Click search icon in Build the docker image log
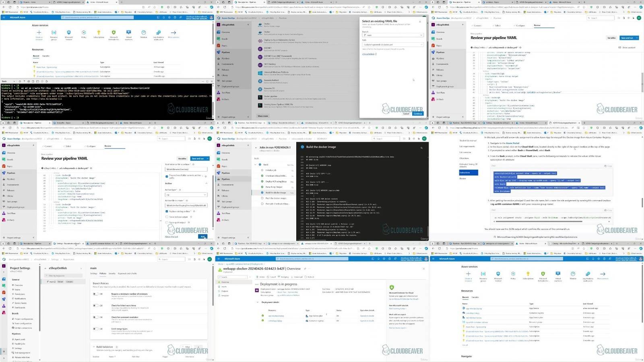Viewport: 644px width, 362px height. coord(421,148)
